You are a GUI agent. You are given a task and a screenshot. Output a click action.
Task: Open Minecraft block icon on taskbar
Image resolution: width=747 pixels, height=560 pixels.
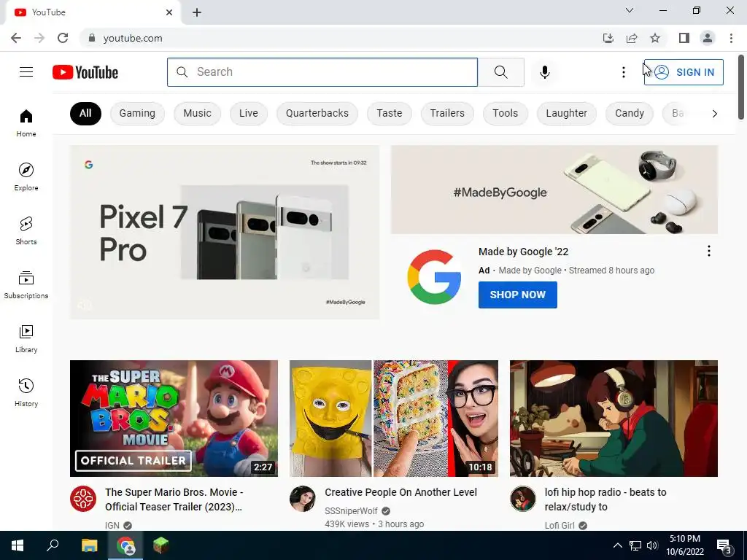pyautogui.click(x=161, y=545)
